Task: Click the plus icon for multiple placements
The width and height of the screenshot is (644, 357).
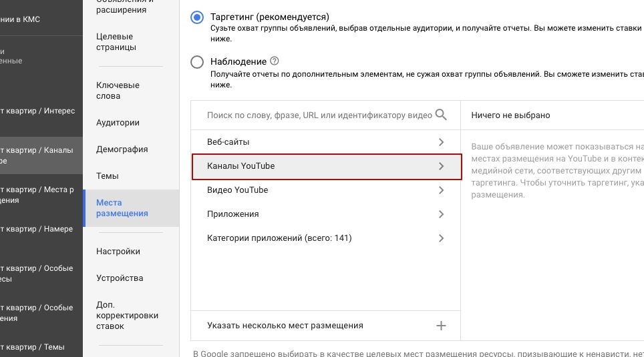Action: [x=441, y=326]
